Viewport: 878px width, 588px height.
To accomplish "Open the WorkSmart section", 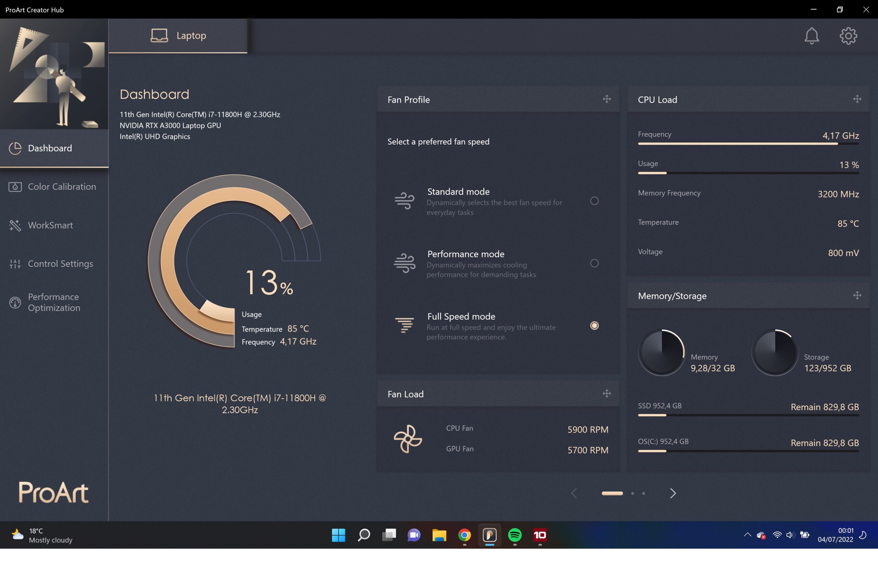I will point(55,225).
